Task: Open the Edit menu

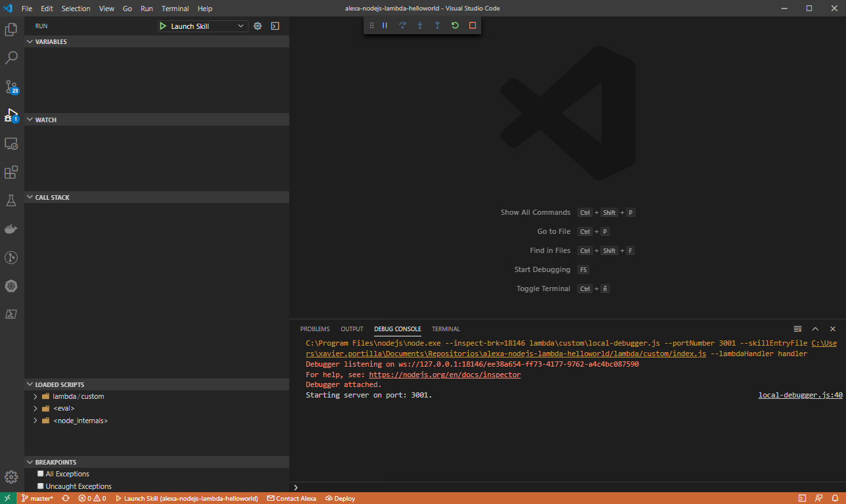Action: pos(47,9)
